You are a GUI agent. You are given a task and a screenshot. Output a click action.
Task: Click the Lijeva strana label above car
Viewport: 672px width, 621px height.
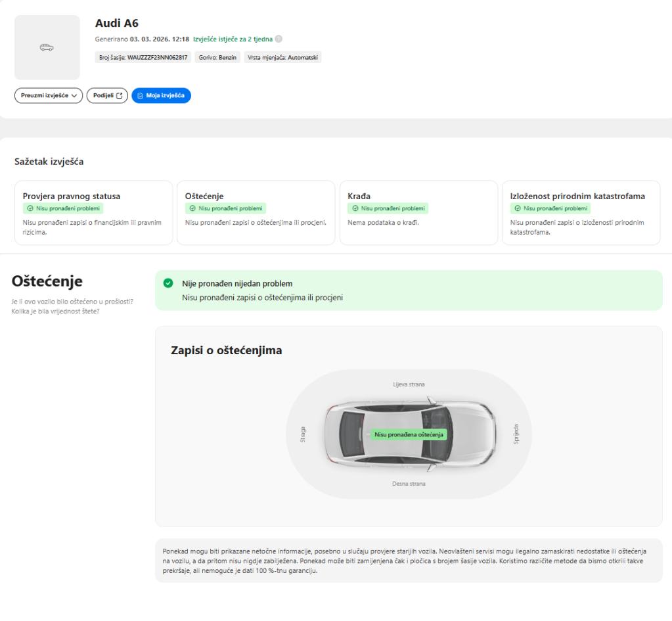[x=409, y=384]
